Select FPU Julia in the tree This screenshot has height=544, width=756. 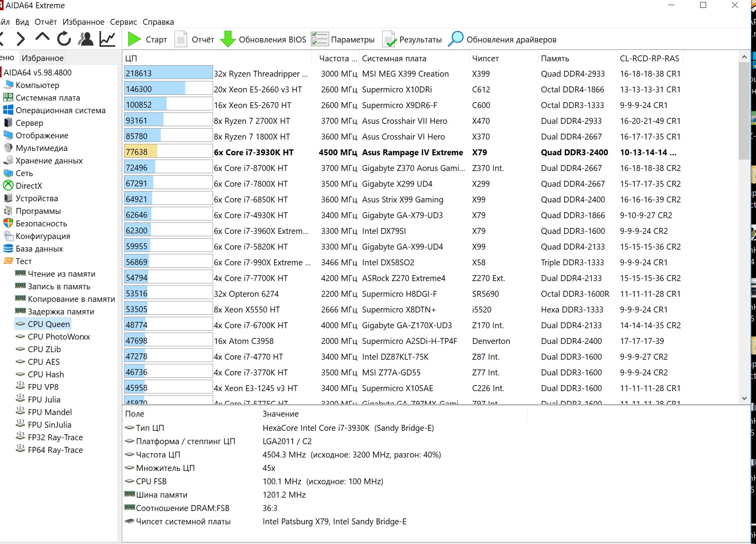[44, 400]
